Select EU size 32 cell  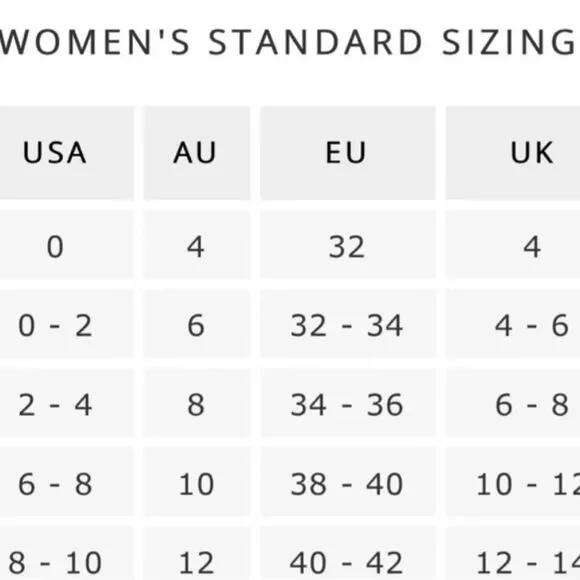point(348,245)
